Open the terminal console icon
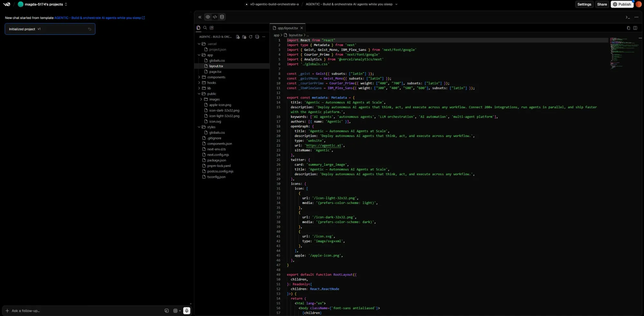The height and width of the screenshot is (316, 644). tap(628, 17)
